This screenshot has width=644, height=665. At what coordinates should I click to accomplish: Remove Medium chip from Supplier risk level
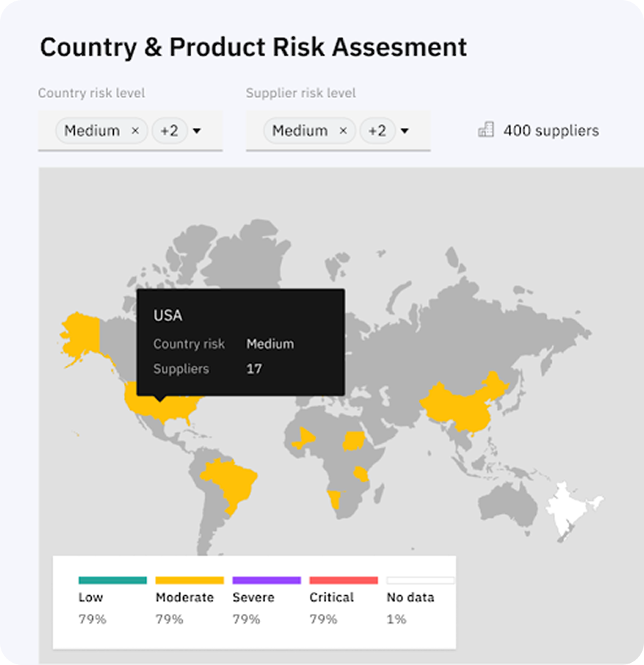(343, 131)
